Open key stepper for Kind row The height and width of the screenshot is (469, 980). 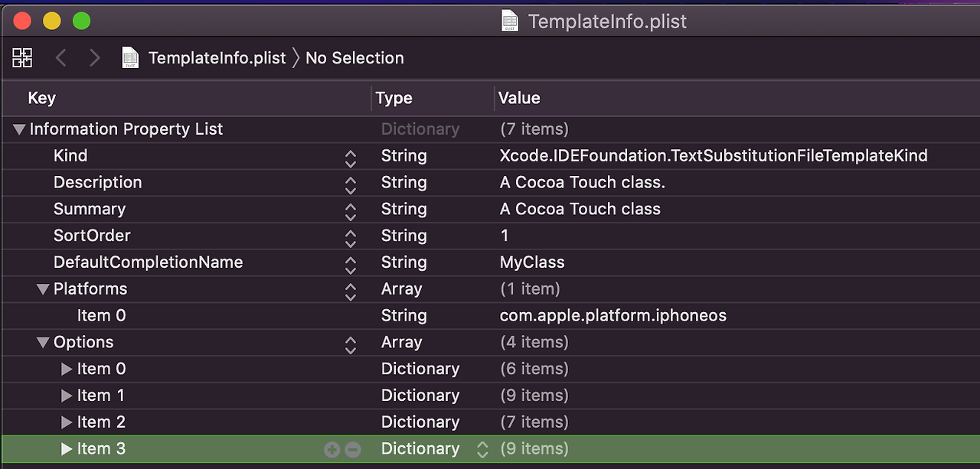click(351, 158)
